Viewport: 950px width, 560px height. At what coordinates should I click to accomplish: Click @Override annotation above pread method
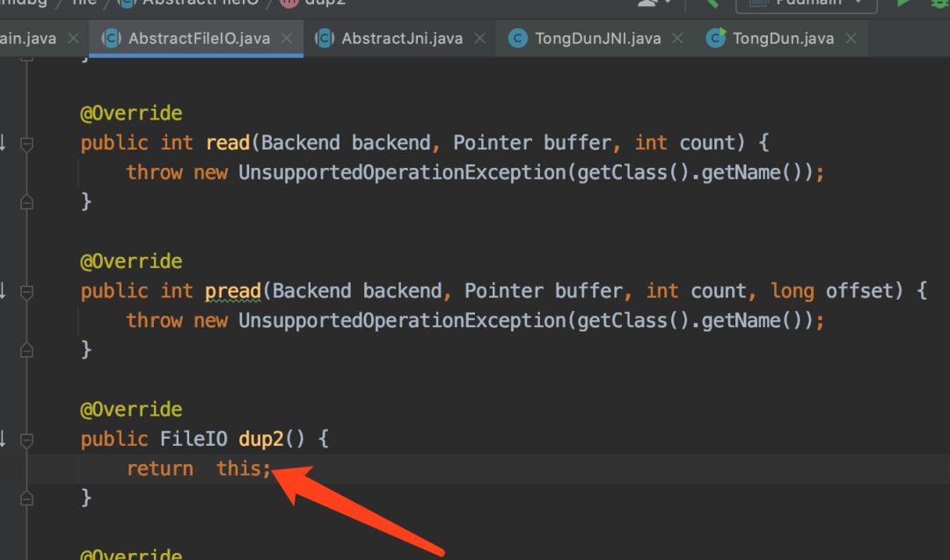[131, 261]
